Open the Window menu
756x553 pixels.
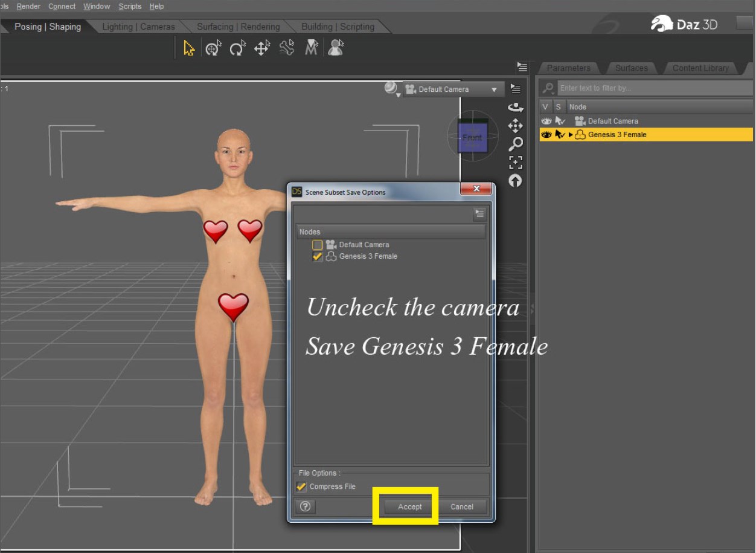point(97,6)
